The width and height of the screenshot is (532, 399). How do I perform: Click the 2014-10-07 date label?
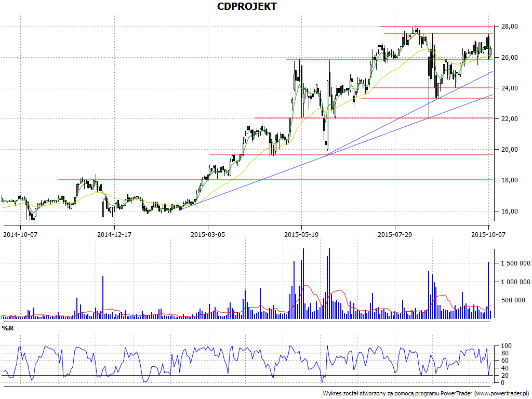20,234
